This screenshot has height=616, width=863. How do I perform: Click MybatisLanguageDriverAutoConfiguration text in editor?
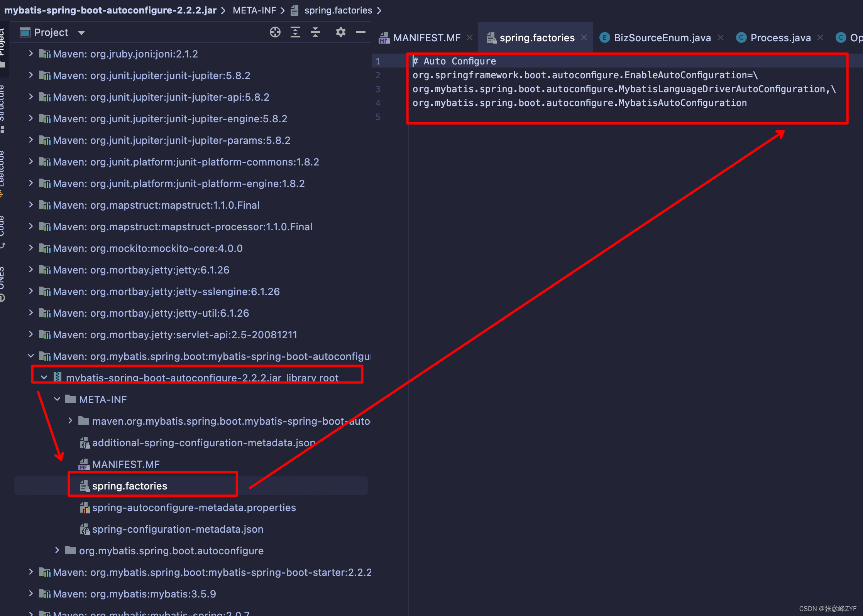pos(722,89)
